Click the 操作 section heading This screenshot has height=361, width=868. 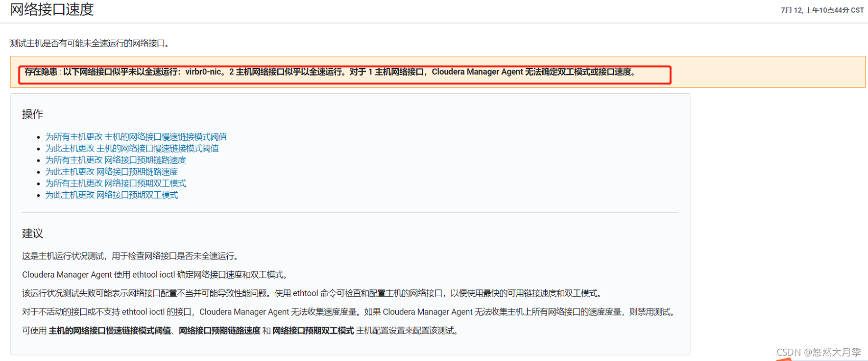[x=33, y=114]
